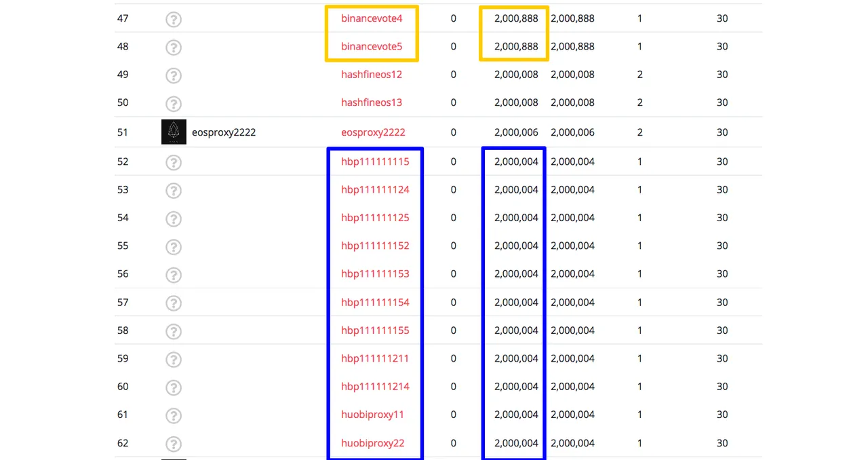
Task: Follow the hashfineos12 link
Action: point(372,75)
